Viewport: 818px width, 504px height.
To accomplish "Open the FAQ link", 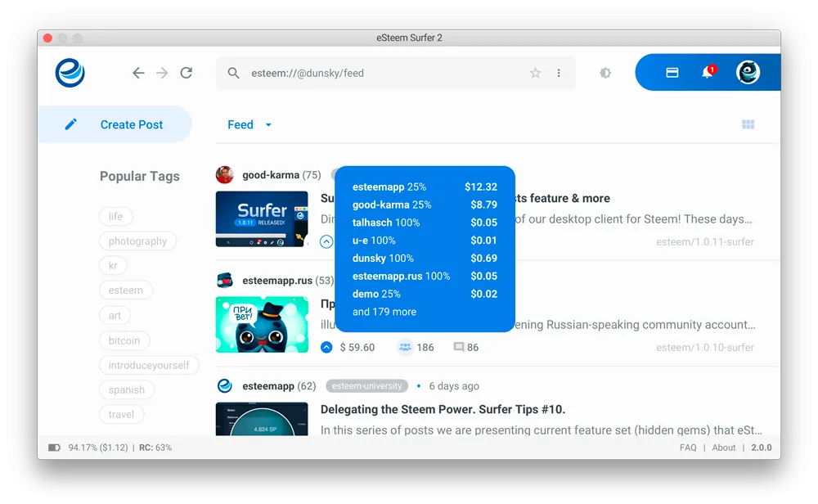I will [688, 448].
